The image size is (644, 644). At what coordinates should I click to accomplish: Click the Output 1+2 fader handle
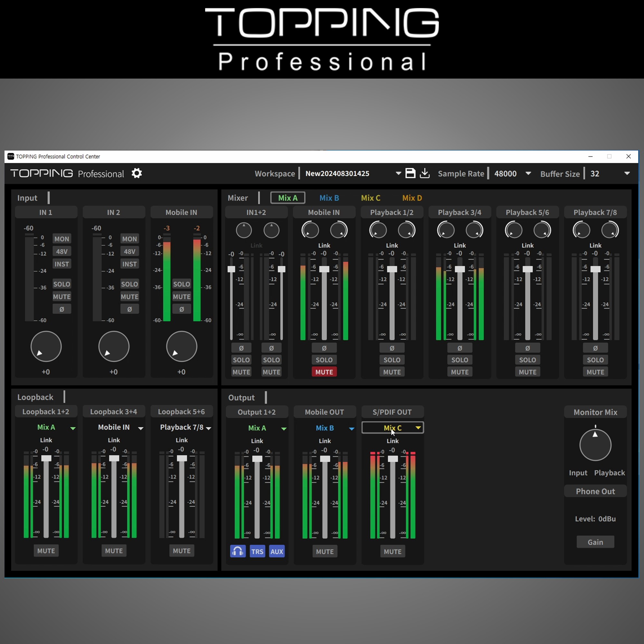click(257, 459)
